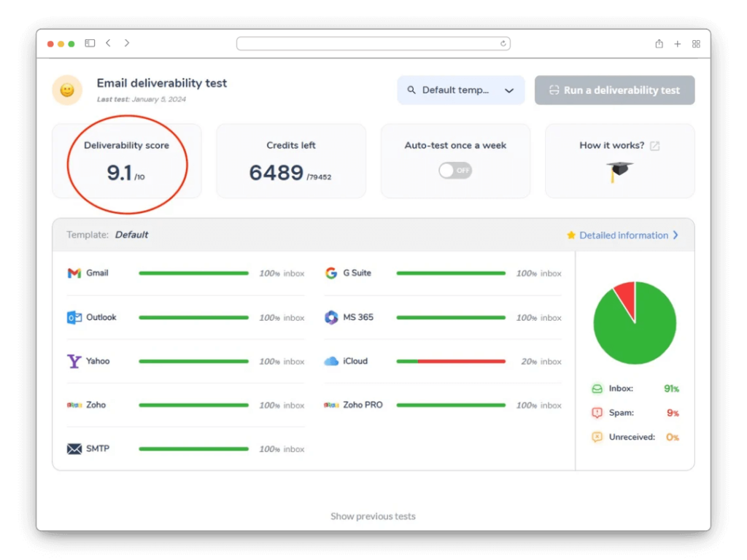The width and height of the screenshot is (747, 560).
Task: Click the browser address bar
Action: [373, 43]
